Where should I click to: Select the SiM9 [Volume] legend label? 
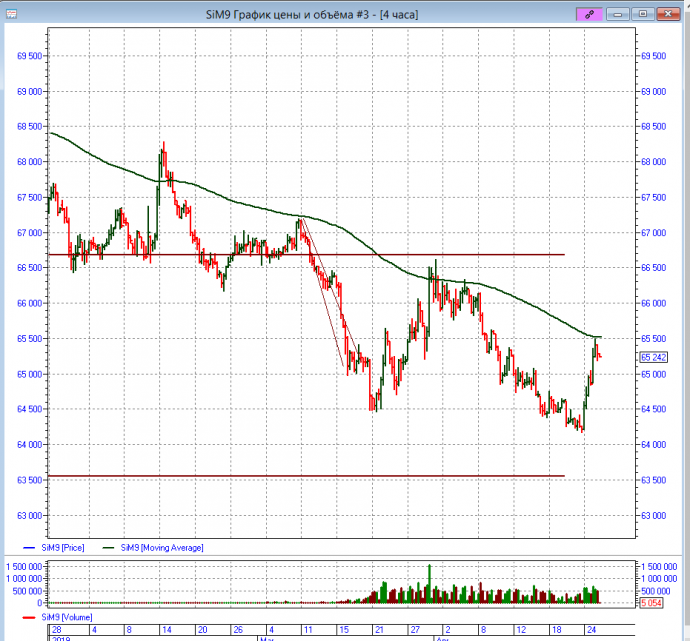click(68, 618)
